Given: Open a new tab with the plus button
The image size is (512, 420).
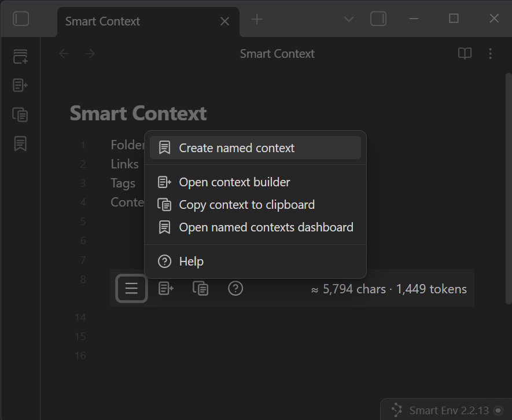Looking at the screenshot, I should [257, 20].
